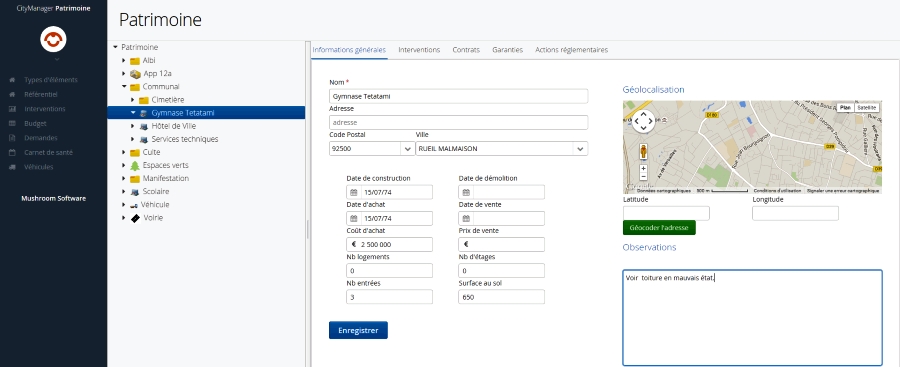This screenshot has width=900, height=367.
Task: Click the Culte folder icon
Action: pos(135,153)
